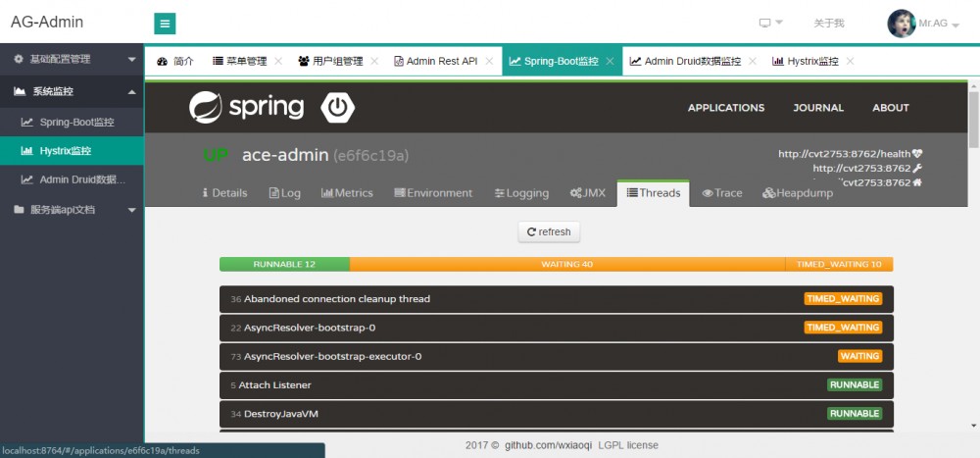Switch to the 菜单管理 tab
Viewport: 980px width, 458px height.
pyautogui.click(x=239, y=62)
